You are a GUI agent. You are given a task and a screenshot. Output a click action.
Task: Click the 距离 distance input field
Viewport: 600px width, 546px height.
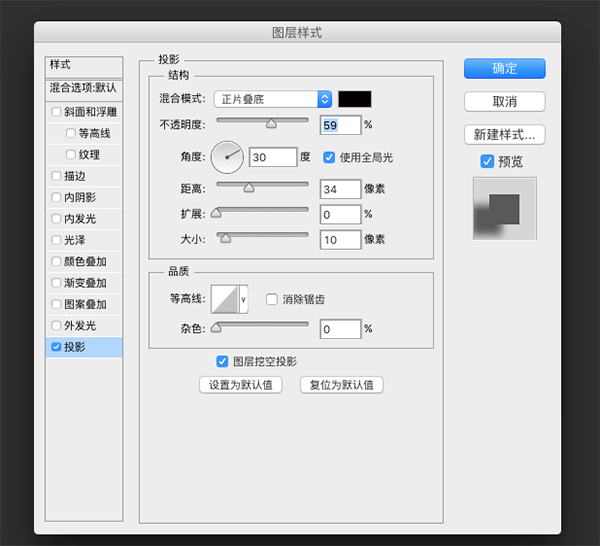[340, 188]
